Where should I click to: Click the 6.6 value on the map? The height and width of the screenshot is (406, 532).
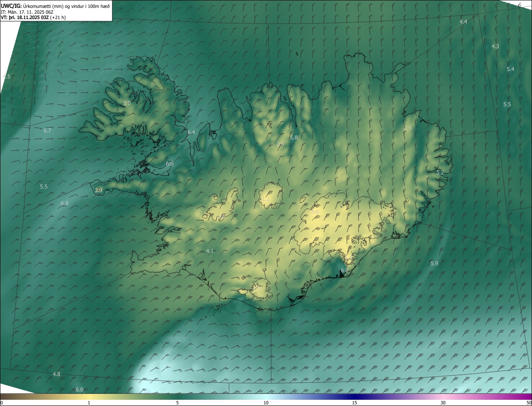click(170, 164)
